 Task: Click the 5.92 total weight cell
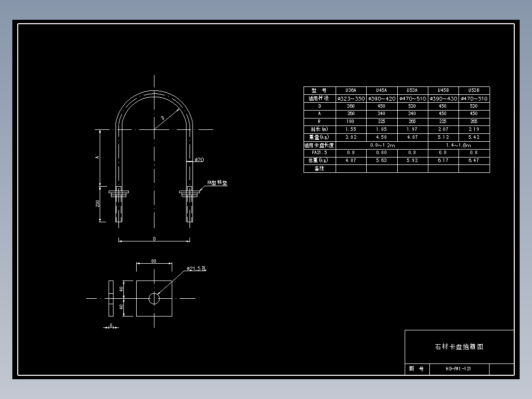(x=412, y=160)
